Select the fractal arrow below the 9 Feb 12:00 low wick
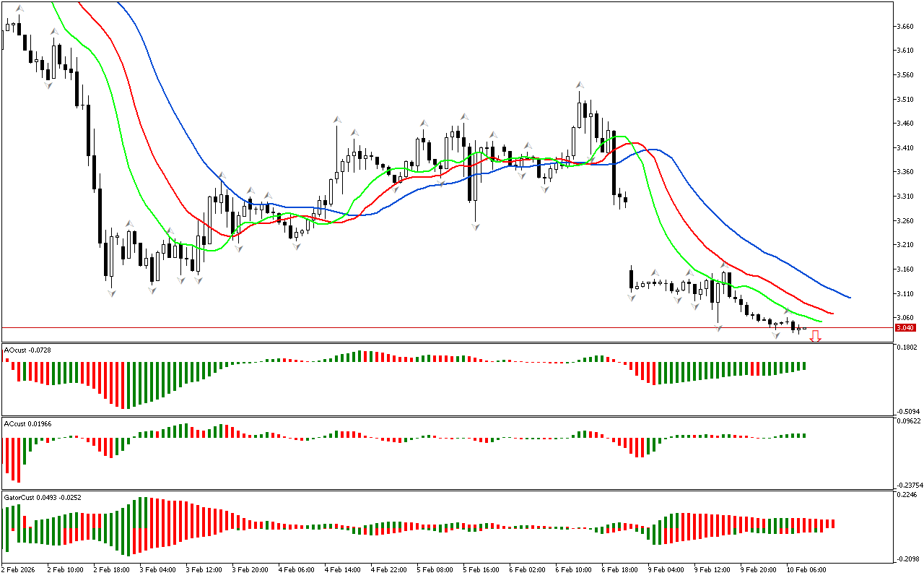 718,328
